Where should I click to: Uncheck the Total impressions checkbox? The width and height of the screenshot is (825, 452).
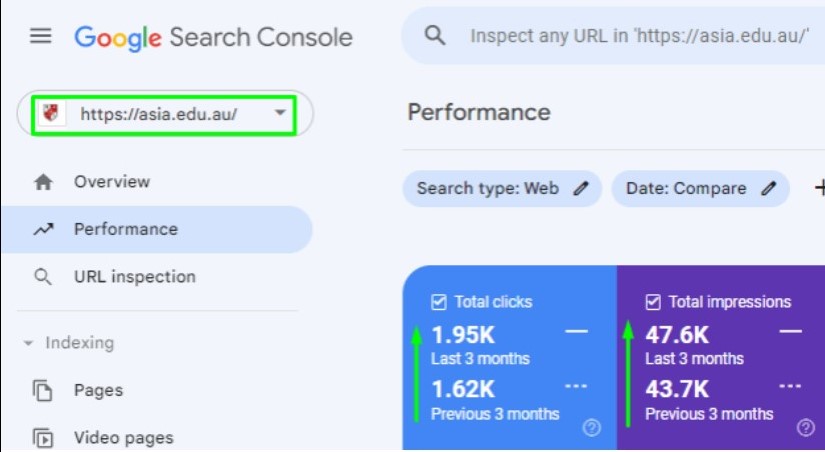pos(653,302)
